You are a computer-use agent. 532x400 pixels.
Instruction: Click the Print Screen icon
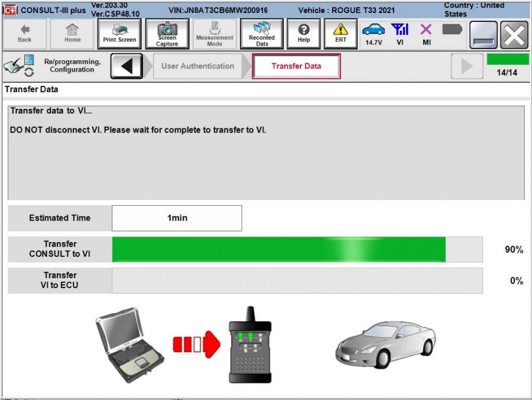(x=119, y=33)
